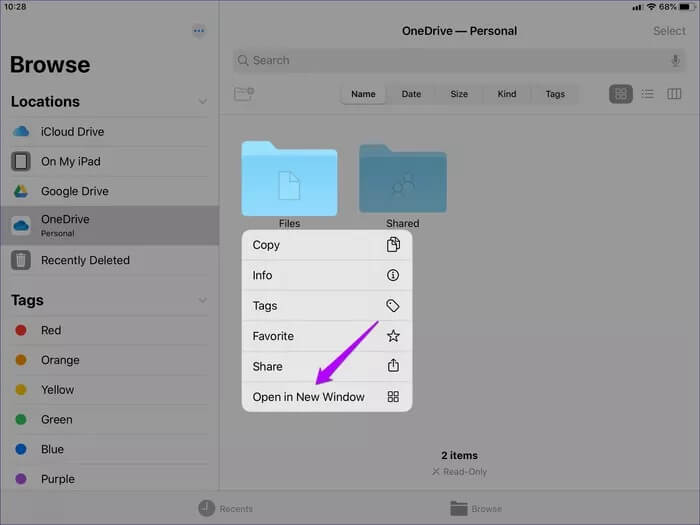The width and height of the screenshot is (700, 525).
Task: Choose Copy from the context menu
Action: [327, 245]
